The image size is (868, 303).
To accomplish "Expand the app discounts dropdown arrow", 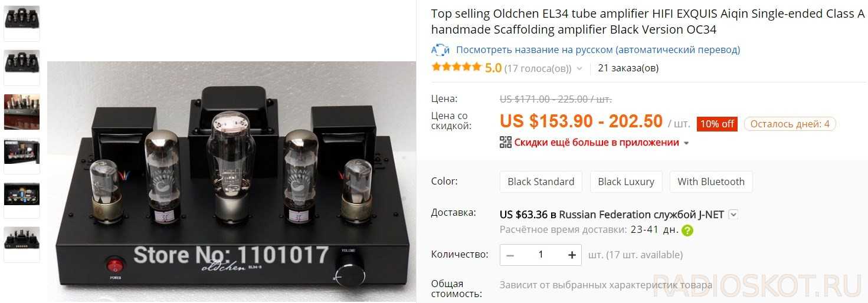I will (686, 143).
